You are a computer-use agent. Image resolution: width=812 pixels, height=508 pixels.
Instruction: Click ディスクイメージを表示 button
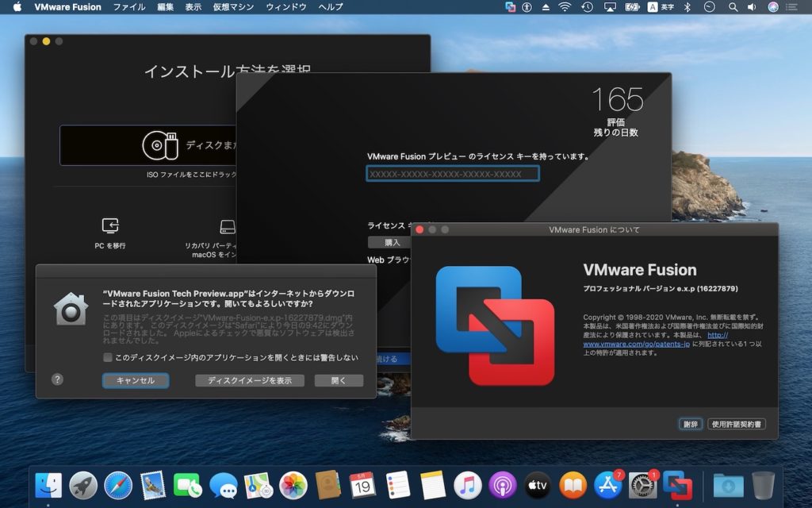pyautogui.click(x=250, y=381)
